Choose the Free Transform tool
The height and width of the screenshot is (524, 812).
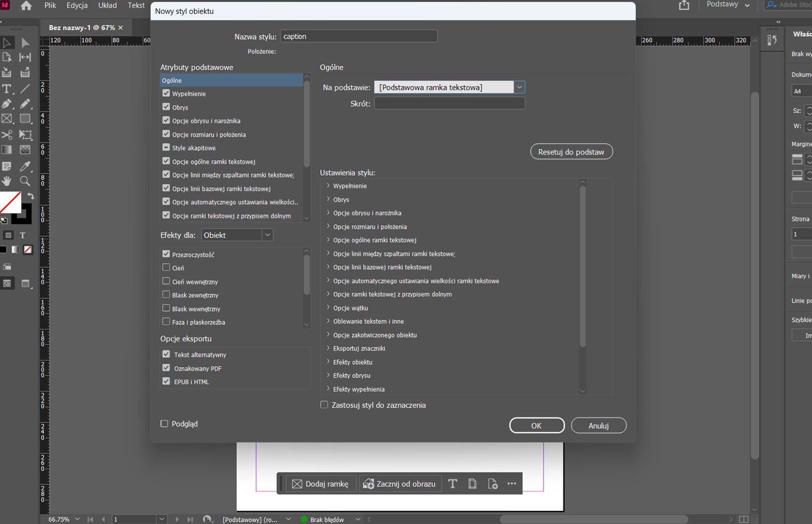tap(25, 134)
